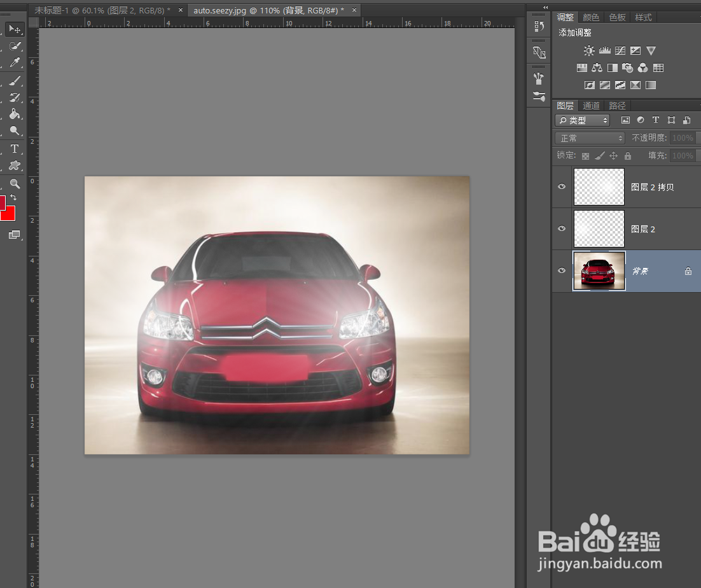Viewport: 701px width, 588px height.
Task: Select the Brush tool
Action: pyautogui.click(x=14, y=81)
